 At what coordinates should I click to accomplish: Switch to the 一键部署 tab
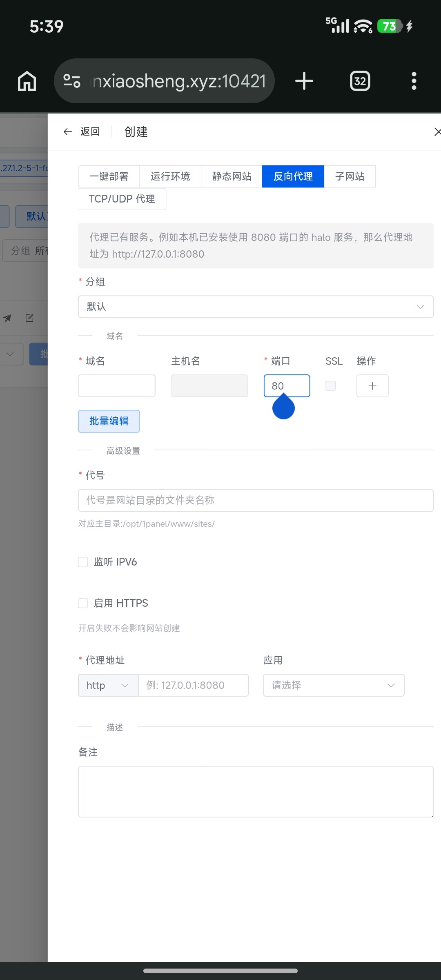click(x=109, y=176)
